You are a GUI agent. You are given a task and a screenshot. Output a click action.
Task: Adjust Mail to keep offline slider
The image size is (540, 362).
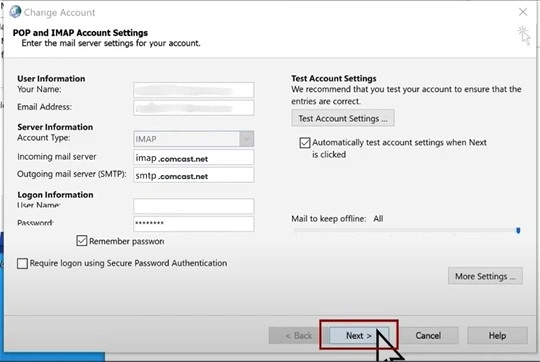518,230
